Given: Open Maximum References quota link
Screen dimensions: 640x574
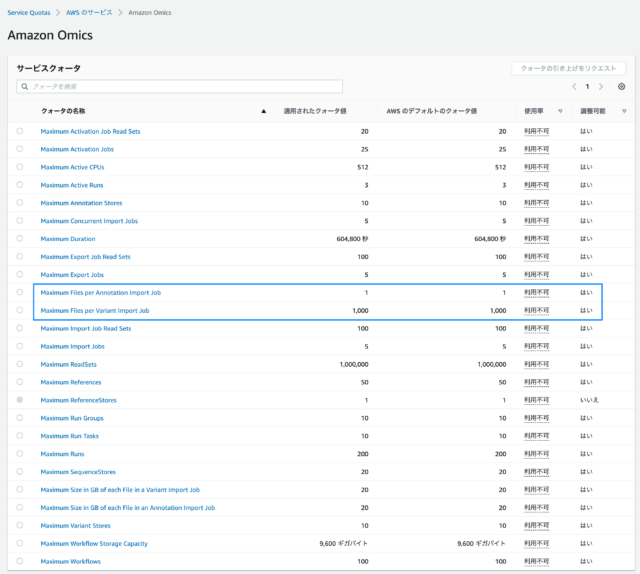Looking at the screenshot, I should click(x=71, y=383).
